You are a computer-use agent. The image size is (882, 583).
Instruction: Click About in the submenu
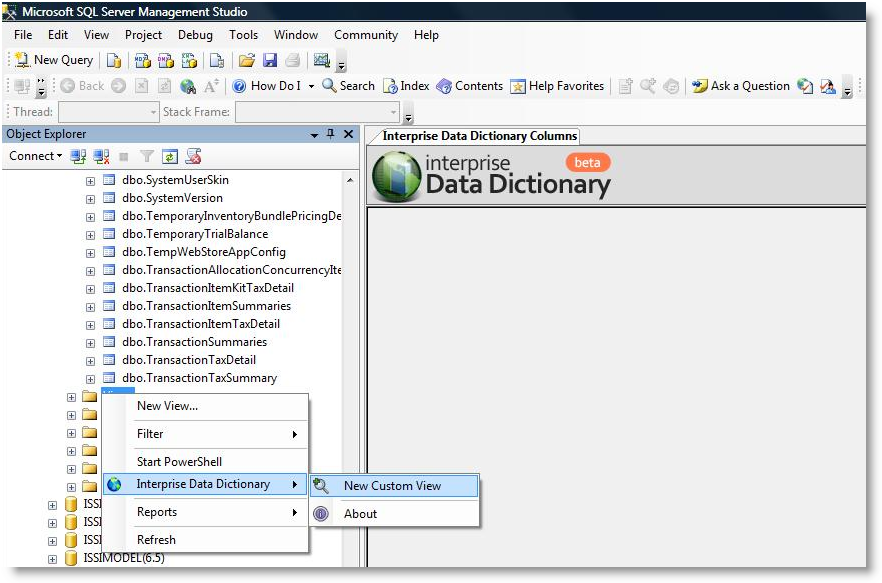(360, 514)
